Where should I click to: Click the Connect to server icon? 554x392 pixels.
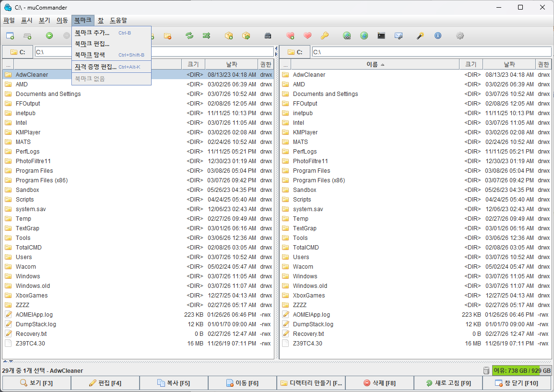(x=347, y=36)
